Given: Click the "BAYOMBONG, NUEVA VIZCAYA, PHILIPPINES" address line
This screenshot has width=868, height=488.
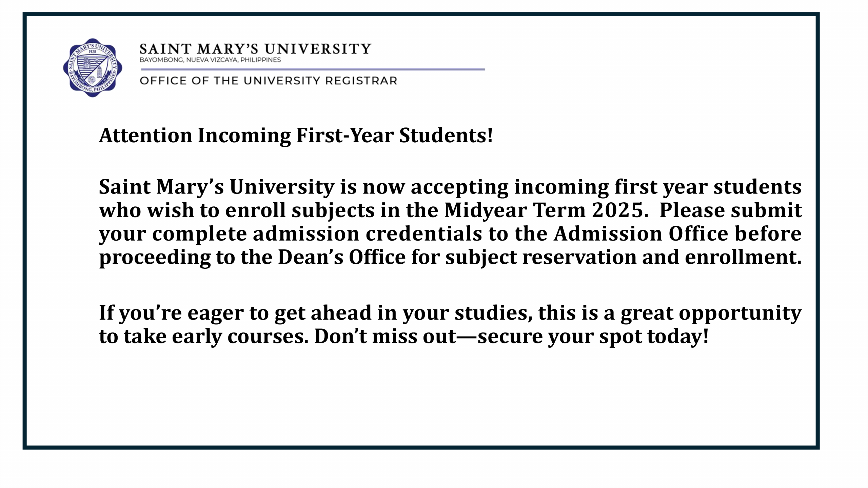Looking at the screenshot, I should 210,60.
